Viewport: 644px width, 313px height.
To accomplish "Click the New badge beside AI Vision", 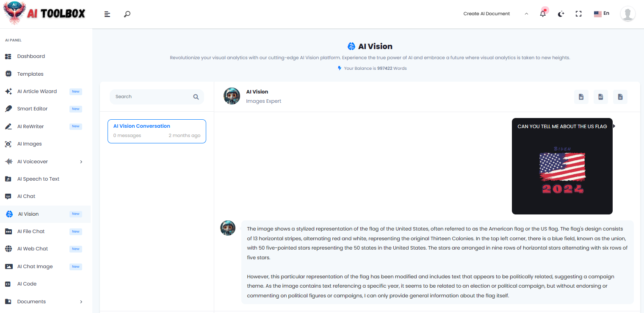I will pyautogui.click(x=76, y=214).
